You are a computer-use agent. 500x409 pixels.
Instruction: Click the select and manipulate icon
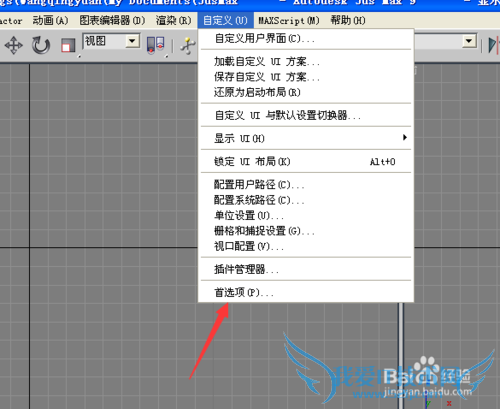coord(188,46)
